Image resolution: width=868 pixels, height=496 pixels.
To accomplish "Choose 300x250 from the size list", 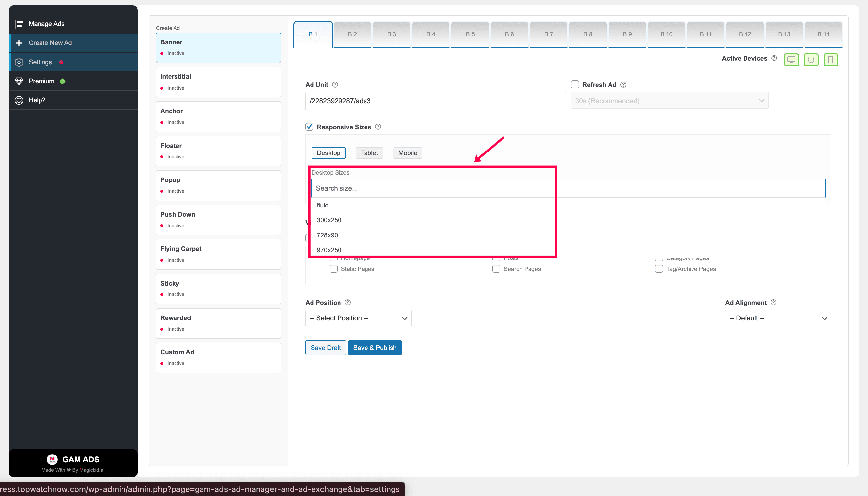I will [568, 220].
